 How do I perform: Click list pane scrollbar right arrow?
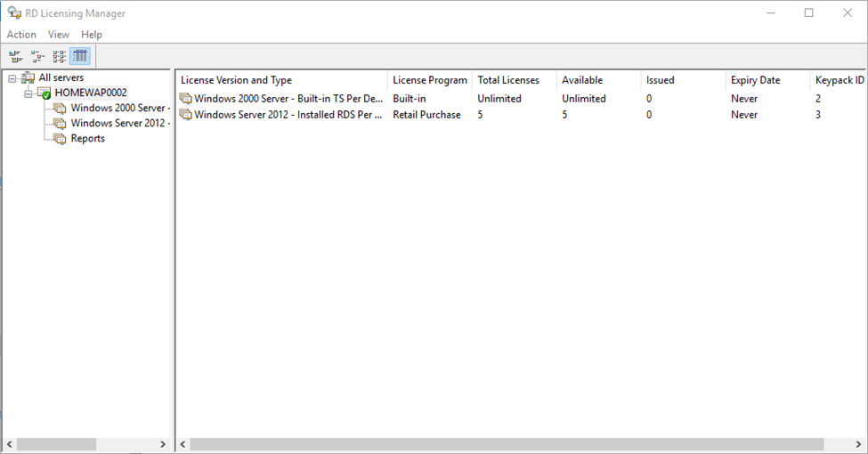point(858,444)
